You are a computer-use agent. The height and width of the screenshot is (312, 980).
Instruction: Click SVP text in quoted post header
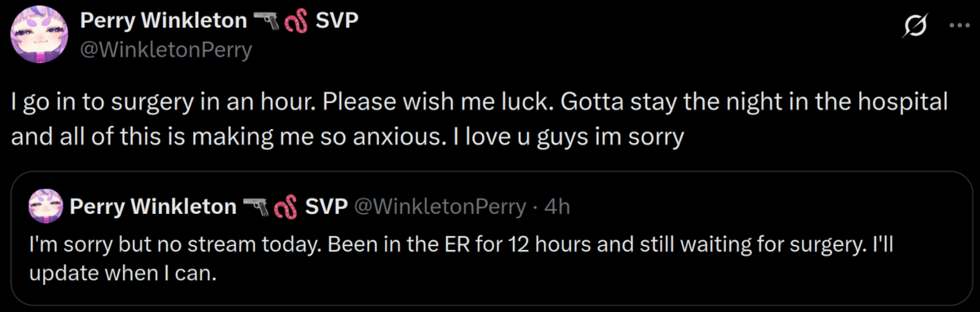click(327, 206)
